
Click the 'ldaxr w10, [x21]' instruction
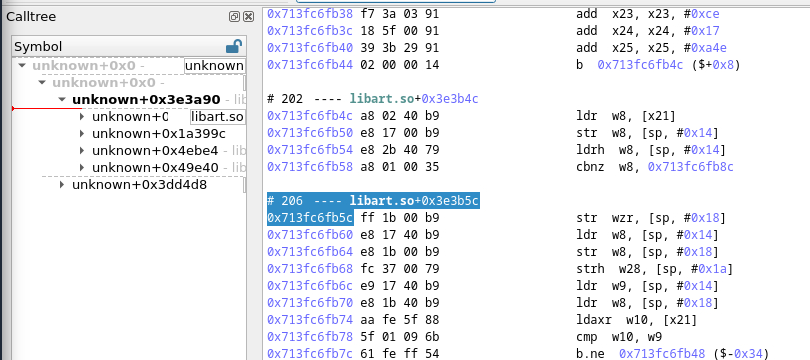point(636,320)
